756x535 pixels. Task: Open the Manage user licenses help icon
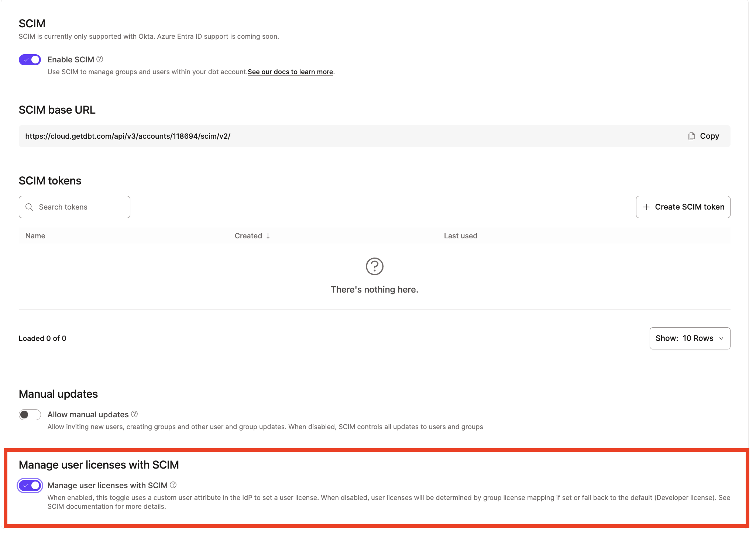173,485
